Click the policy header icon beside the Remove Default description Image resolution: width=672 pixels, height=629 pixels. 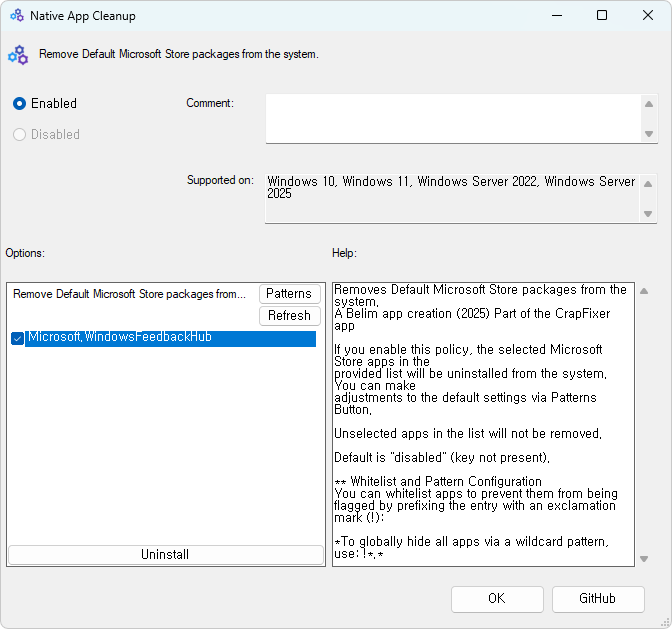coord(18,55)
